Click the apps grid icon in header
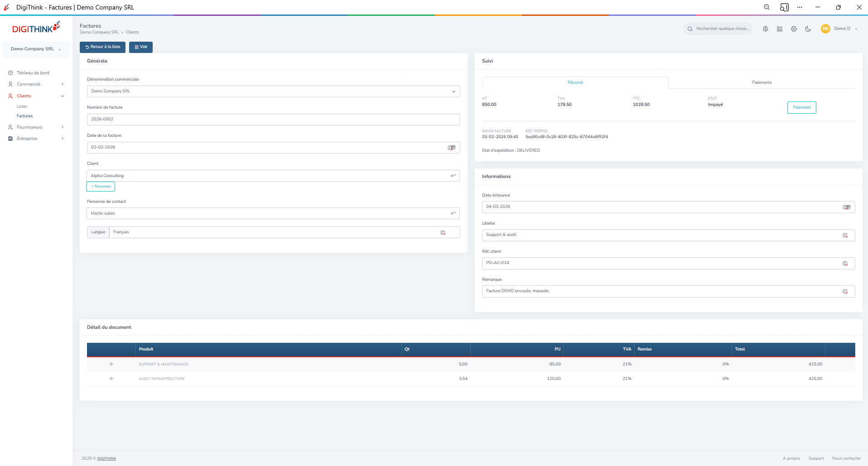This screenshot has width=868, height=466. tap(780, 29)
